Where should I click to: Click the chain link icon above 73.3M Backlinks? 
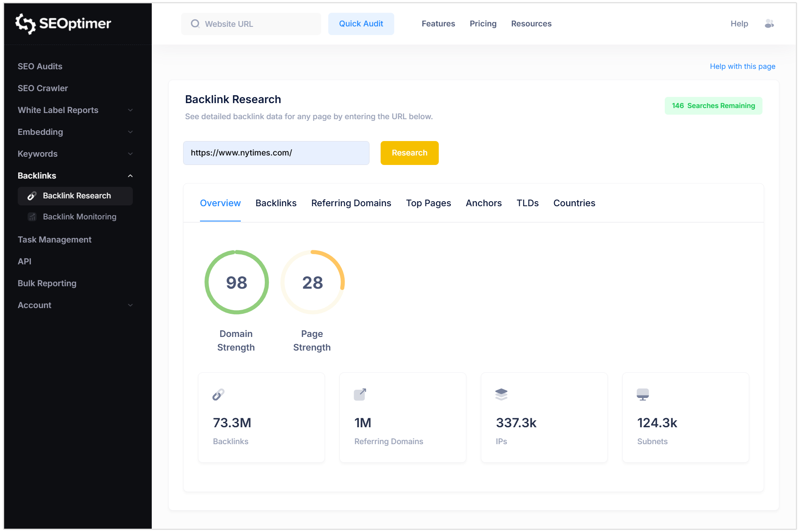[219, 395]
